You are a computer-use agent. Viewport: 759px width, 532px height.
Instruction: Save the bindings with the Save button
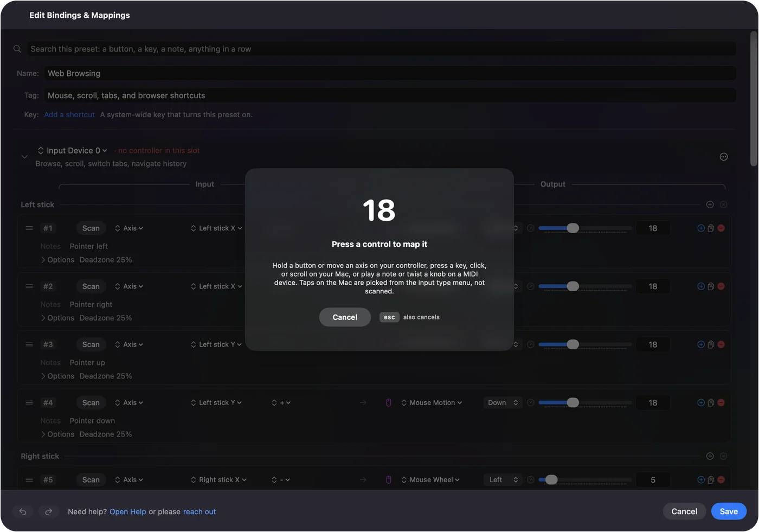pos(729,511)
